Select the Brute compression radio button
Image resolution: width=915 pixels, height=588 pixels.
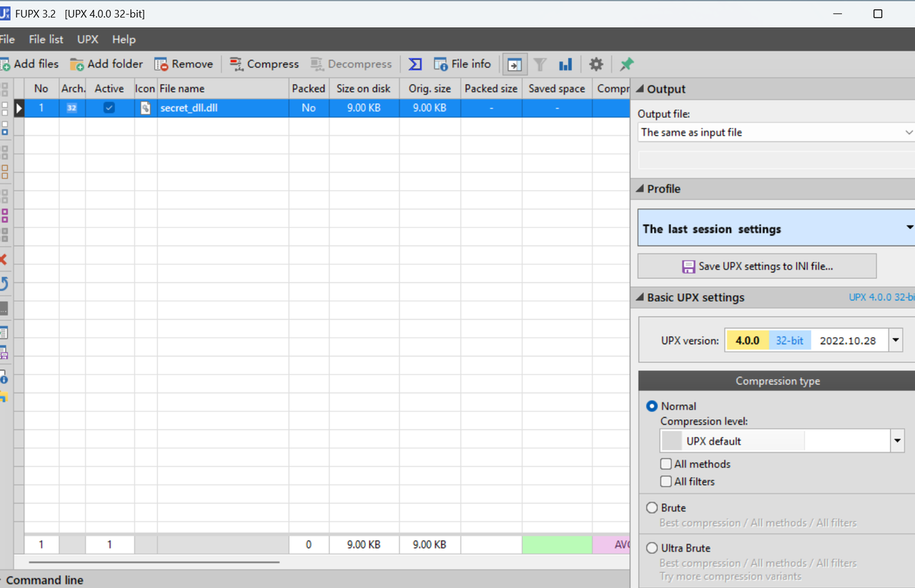coord(652,508)
